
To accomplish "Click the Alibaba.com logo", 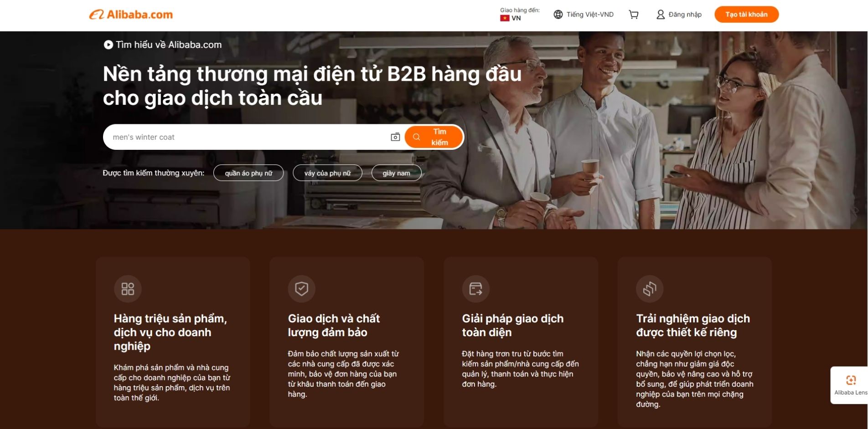I will pos(131,15).
